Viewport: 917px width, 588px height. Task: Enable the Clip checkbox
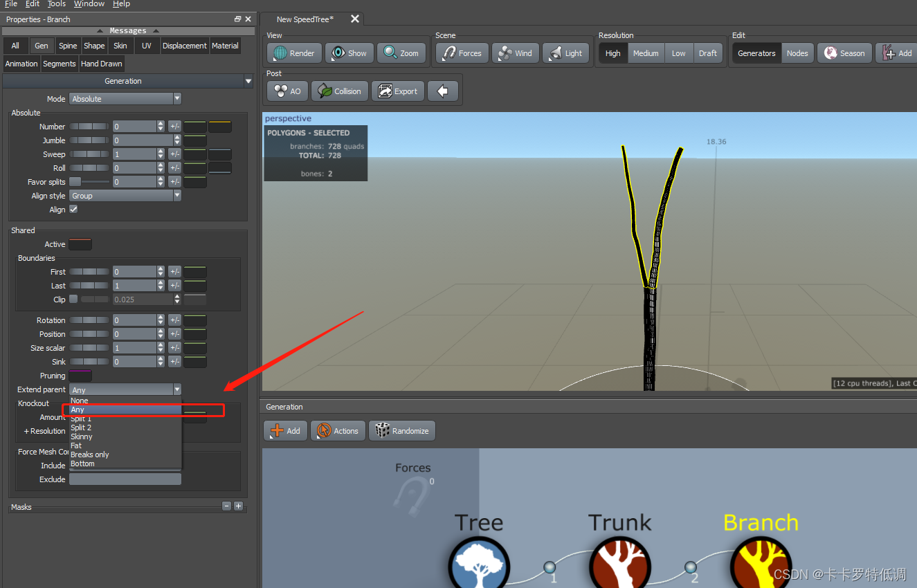[73, 299]
